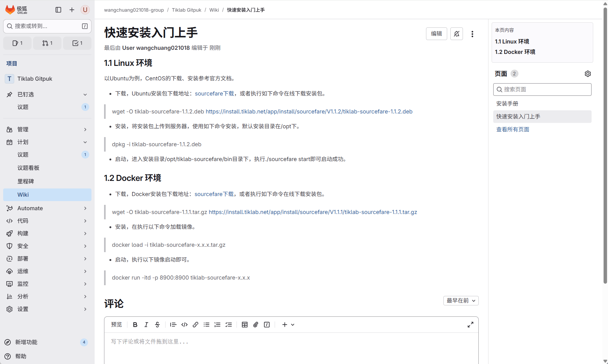608x364 pixels.
Task: Open the 查看所有页面 link
Action: point(513,130)
